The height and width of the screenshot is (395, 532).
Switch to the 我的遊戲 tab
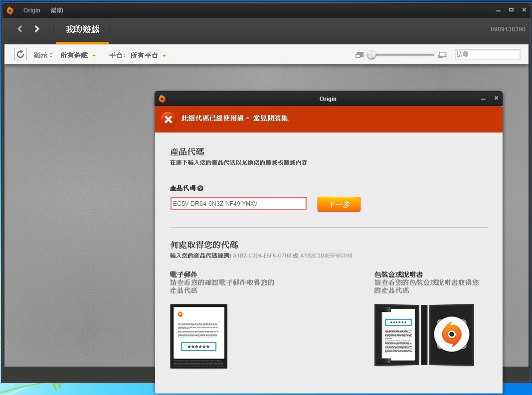(x=82, y=29)
